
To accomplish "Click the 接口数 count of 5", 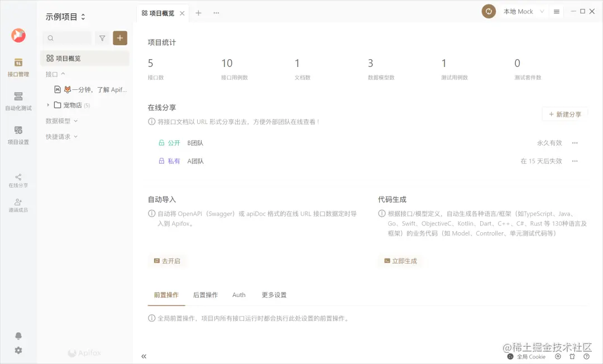I will [150, 63].
